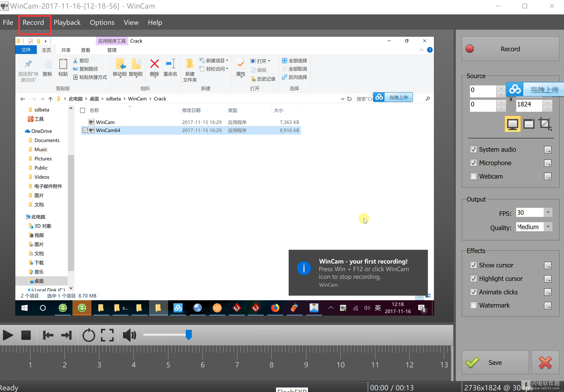Screen dimensions: 564x392
Task: Open the Record menu
Action: pyautogui.click(x=33, y=22)
